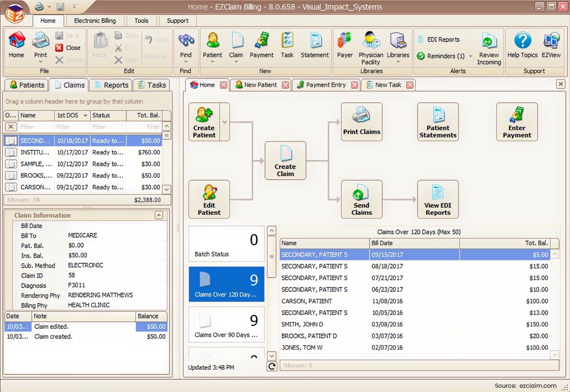The height and width of the screenshot is (392, 570).
Task: Open the 1st DOS column sort dropdown
Action: point(85,115)
